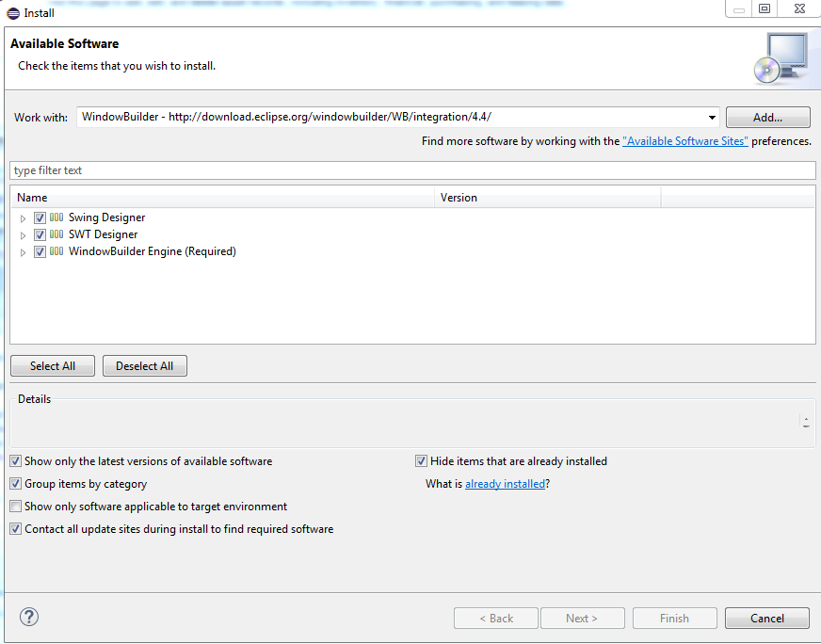Toggle Hide items that are already installed

[x=421, y=461]
